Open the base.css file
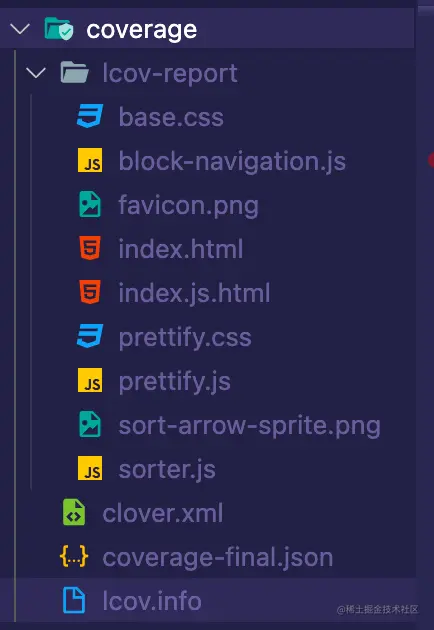This screenshot has width=434, height=630. pos(171,117)
